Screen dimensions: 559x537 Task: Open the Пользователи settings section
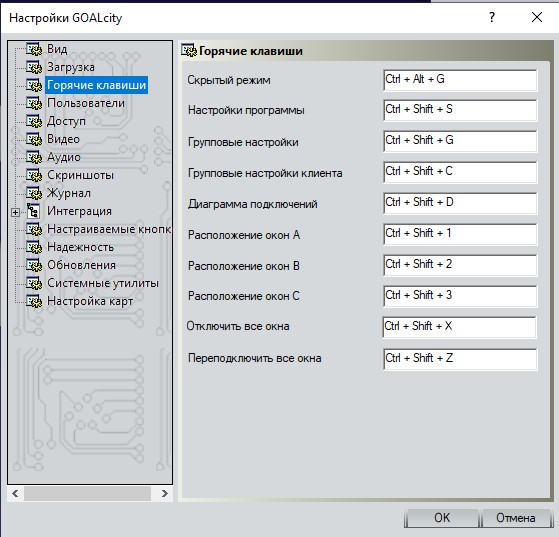86,103
